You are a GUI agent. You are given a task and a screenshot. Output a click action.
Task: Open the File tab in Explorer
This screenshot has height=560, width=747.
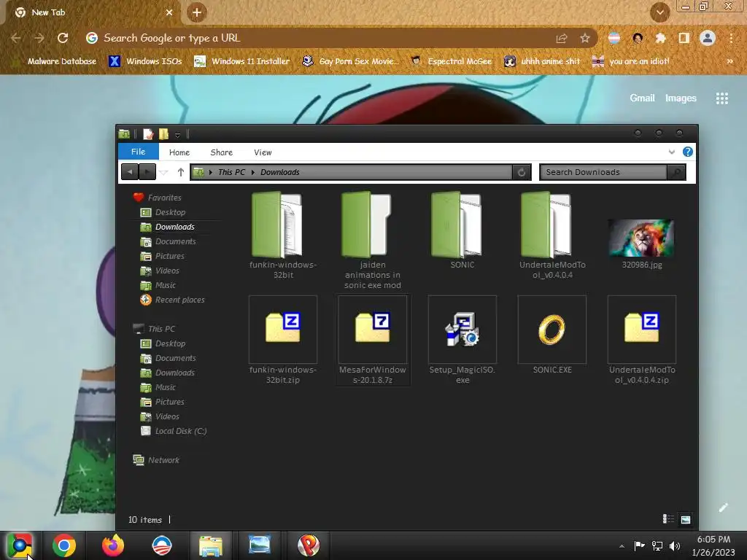[138, 152]
